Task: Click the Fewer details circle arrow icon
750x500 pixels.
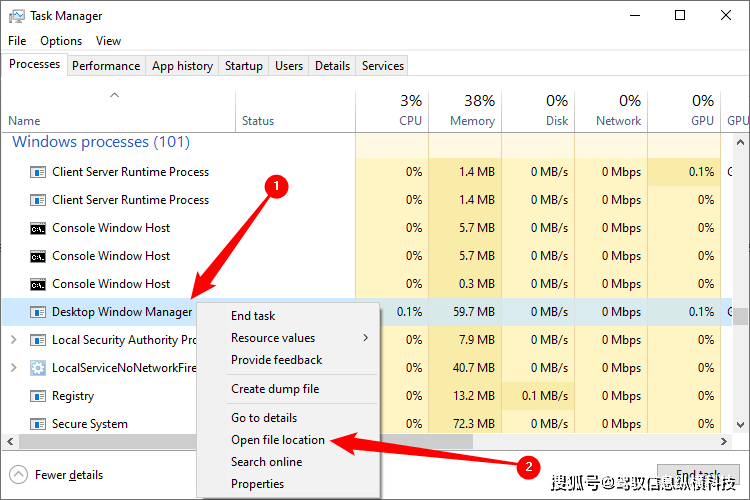Action: (x=18, y=475)
